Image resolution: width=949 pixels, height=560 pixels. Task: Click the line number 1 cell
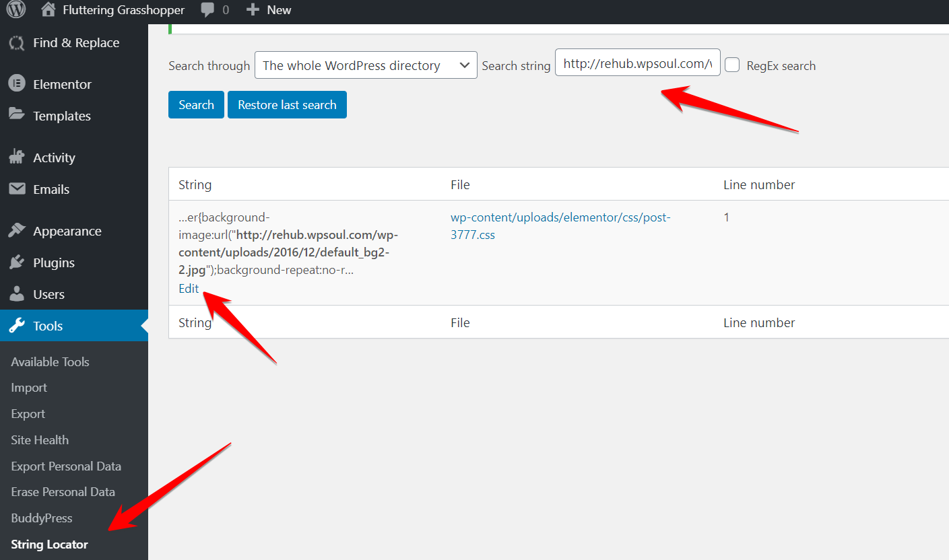(727, 217)
